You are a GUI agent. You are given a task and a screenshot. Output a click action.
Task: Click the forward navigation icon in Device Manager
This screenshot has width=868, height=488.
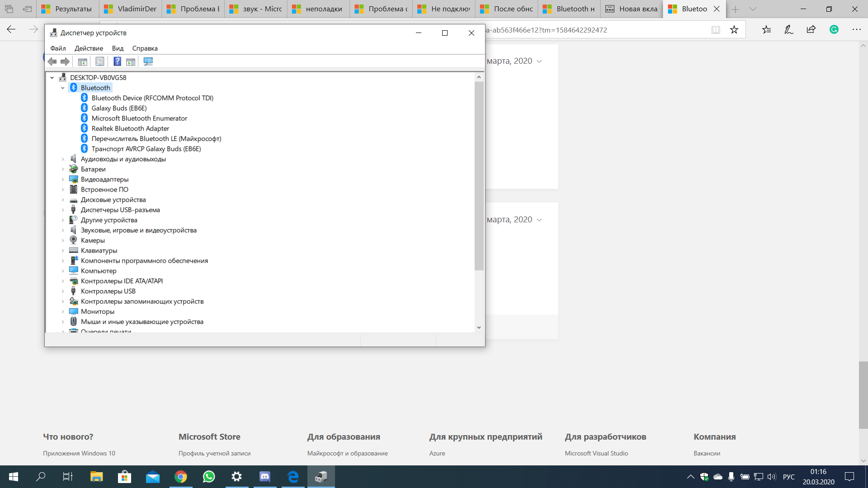(x=65, y=61)
